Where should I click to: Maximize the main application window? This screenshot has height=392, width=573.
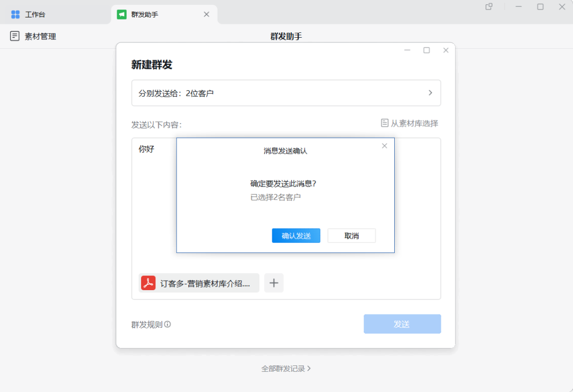pos(541,6)
